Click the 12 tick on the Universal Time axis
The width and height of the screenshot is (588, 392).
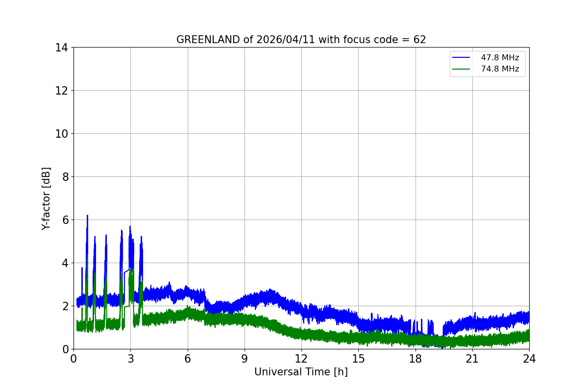tap(301, 359)
